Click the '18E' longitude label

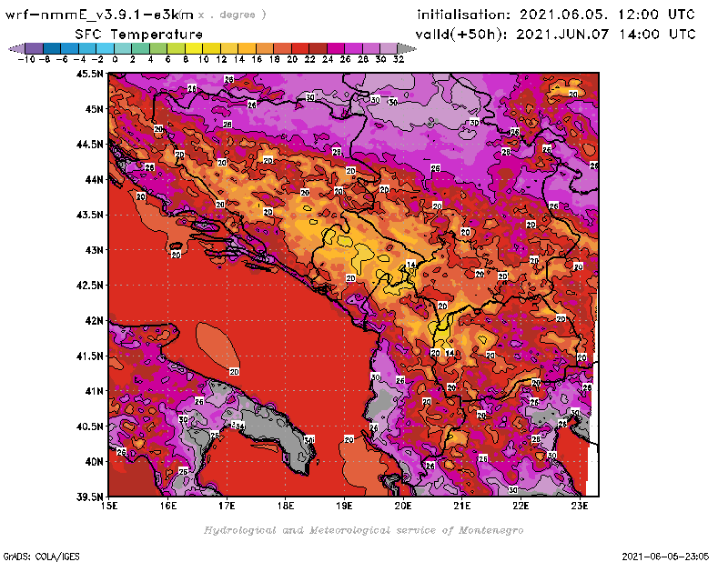click(x=286, y=506)
